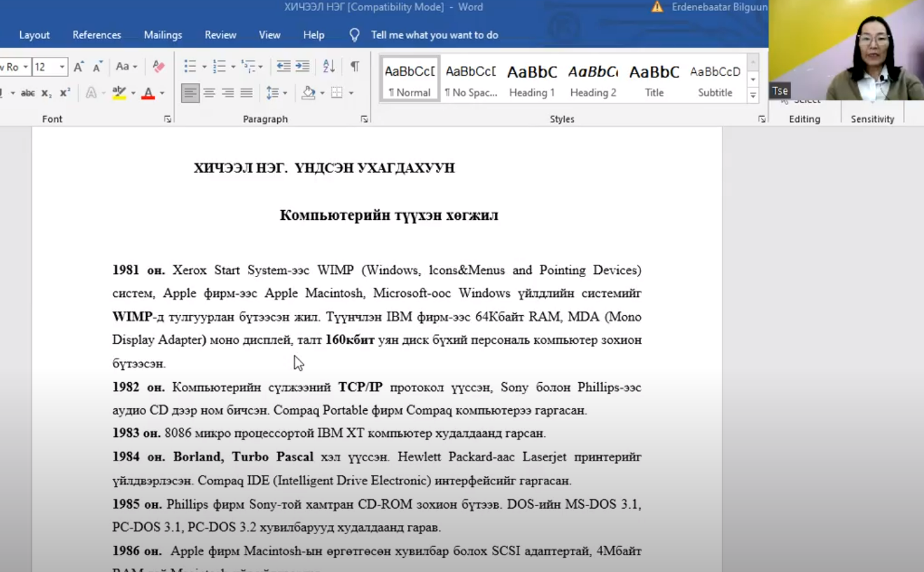Click the Text Effects outlined A icon
The image size is (924, 572).
91,93
